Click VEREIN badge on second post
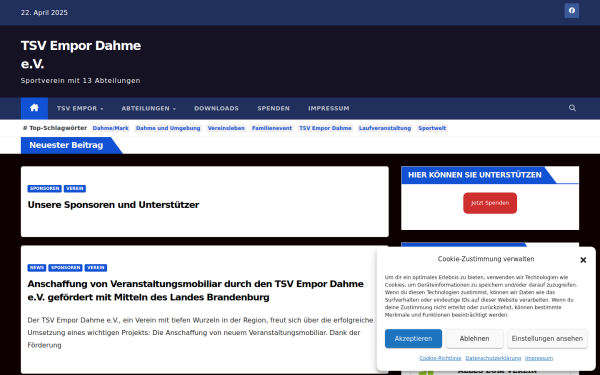This screenshot has height=375, width=600. tap(96, 268)
